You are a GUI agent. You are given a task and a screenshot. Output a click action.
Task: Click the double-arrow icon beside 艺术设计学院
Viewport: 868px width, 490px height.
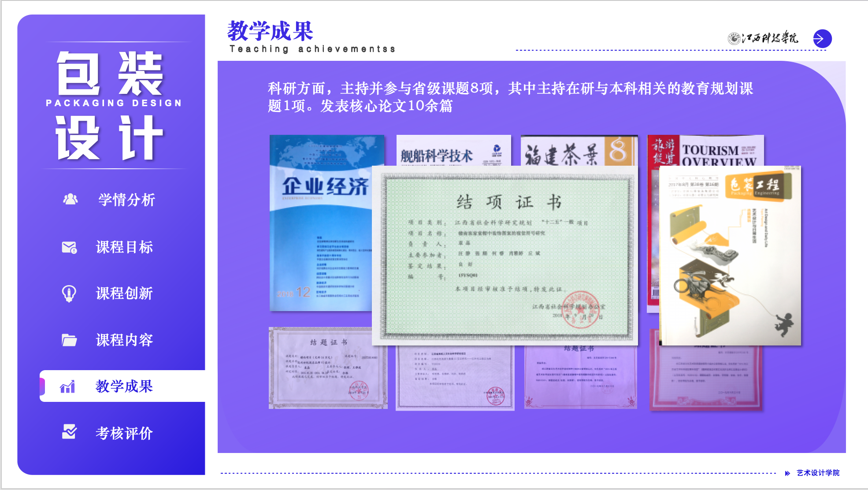click(787, 473)
